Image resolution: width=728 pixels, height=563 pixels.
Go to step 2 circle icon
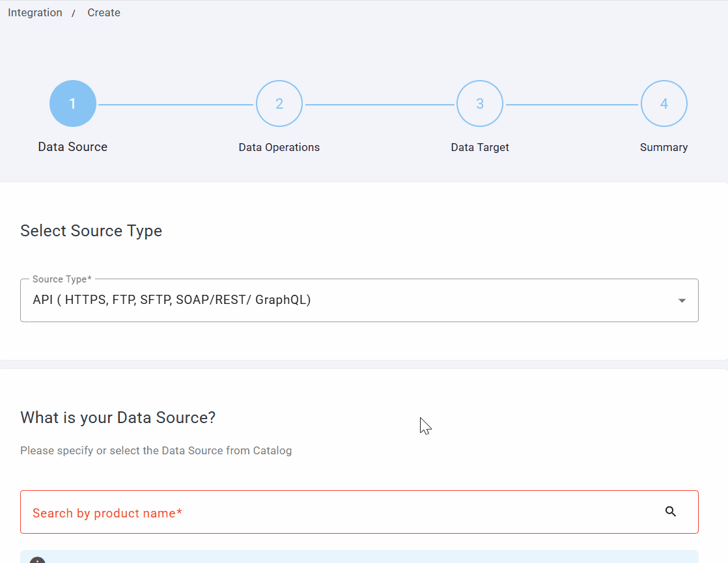(279, 103)
